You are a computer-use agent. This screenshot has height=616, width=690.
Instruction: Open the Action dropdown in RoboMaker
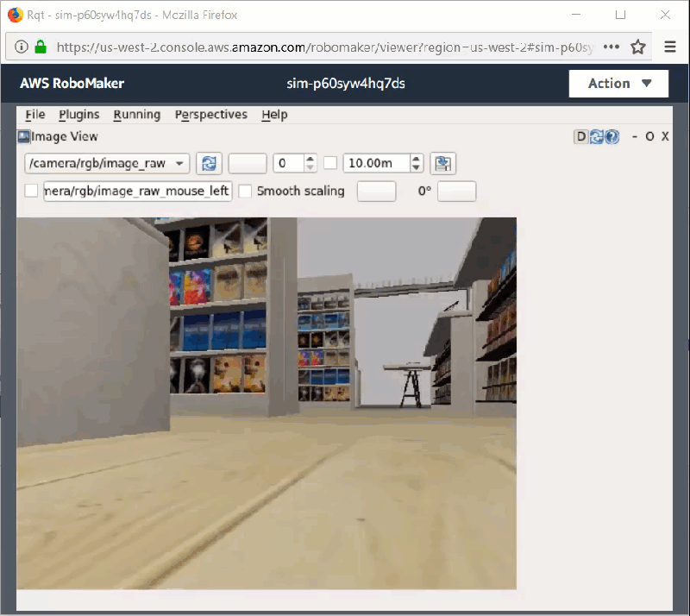[618, 84]
